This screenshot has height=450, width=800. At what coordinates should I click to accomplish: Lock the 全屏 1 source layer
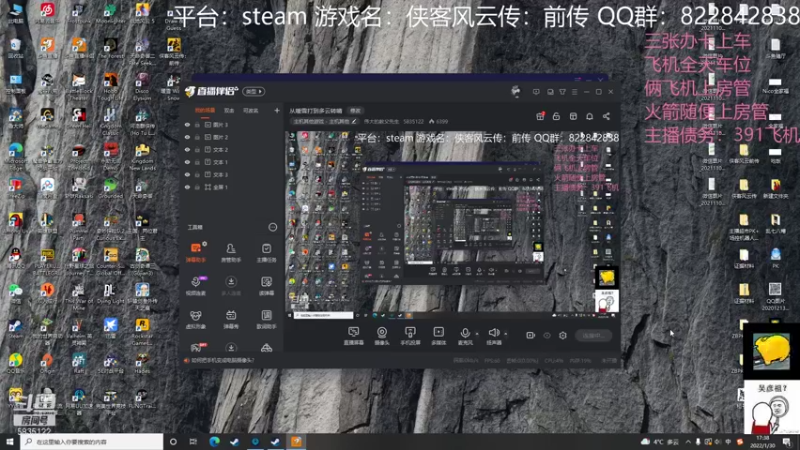197,187
